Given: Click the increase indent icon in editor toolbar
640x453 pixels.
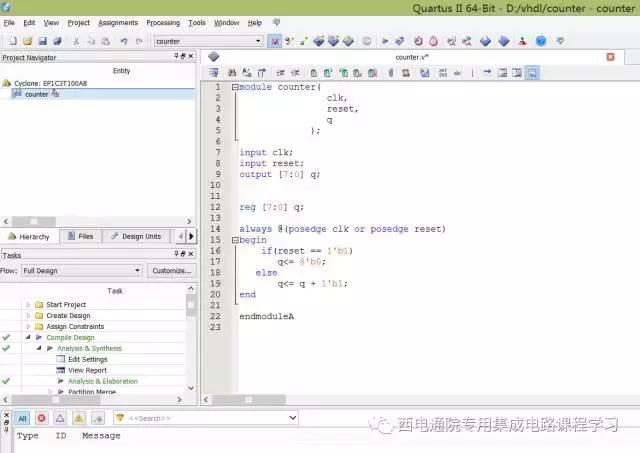Looking at the screenshot, I should pos(280,73).
